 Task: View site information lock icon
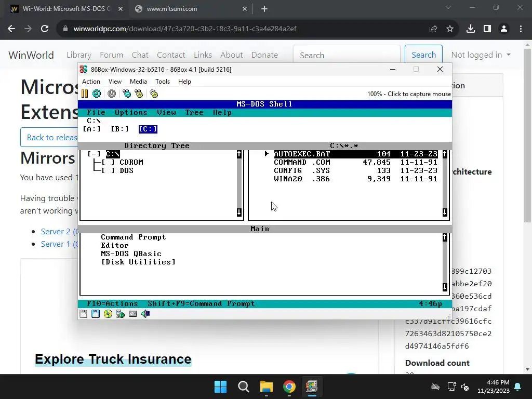pyautogui.click(x=65, y=29)
